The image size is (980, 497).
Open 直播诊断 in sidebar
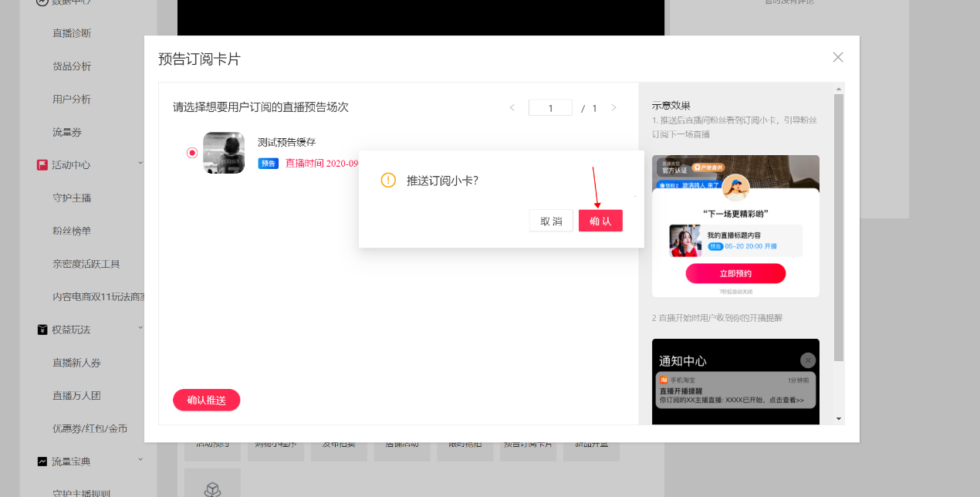pos(72,33)
